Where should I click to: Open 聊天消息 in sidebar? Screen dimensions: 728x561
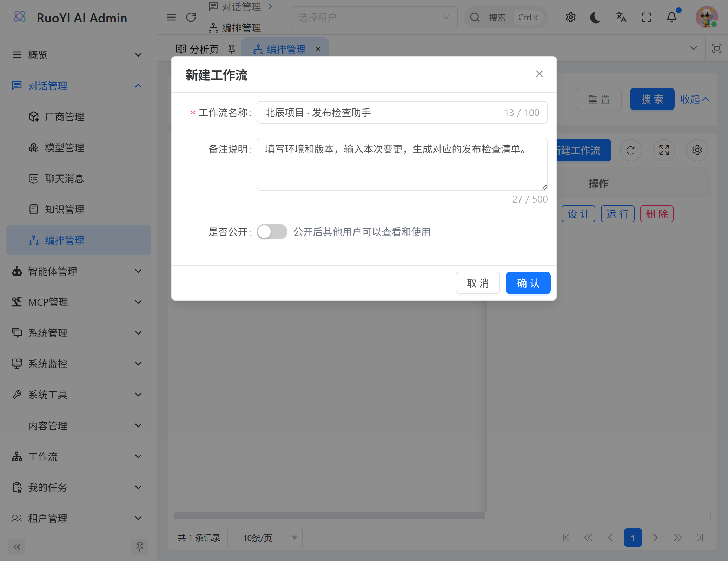click(78, 178)
